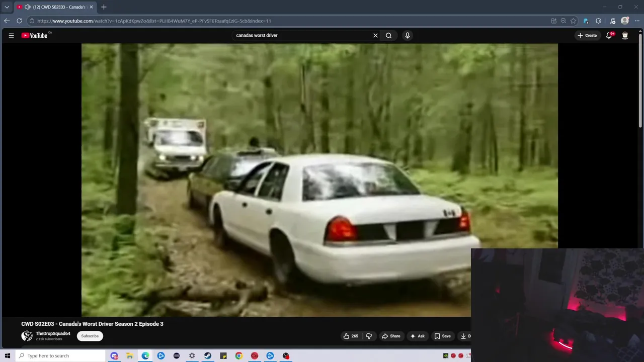Open Google Chrome from the taskbar
The width and height of the screenshot is (644, 362).
point(239,356)
